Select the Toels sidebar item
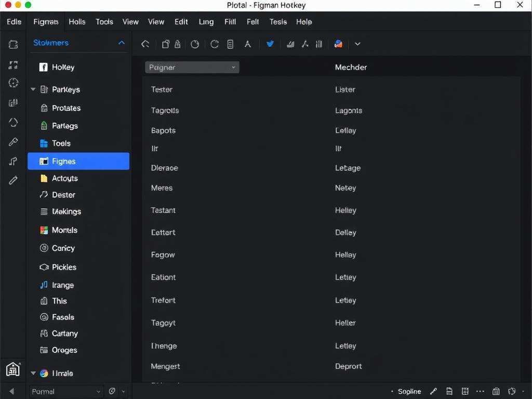Screen dimensions: 532x399 78,143
